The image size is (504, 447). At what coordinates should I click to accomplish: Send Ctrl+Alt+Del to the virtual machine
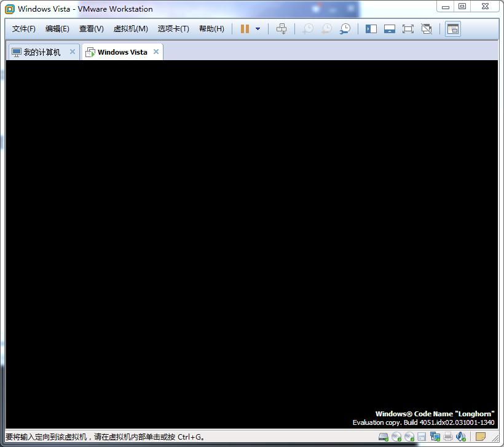(x=282, y=29)
